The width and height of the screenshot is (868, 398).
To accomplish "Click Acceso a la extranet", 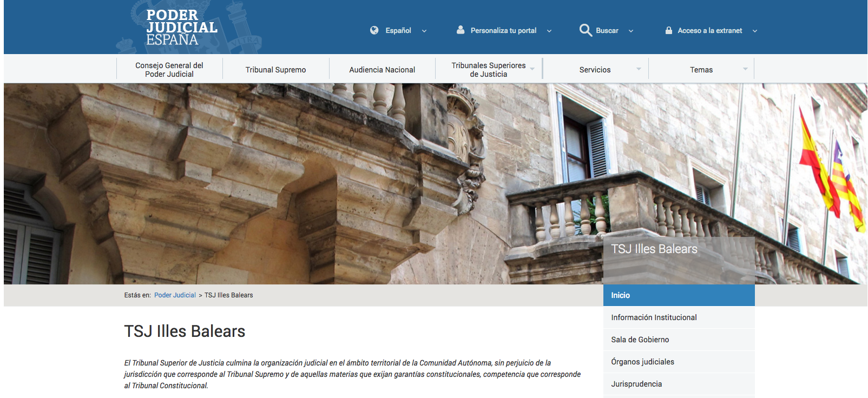I will coord(710,31).
